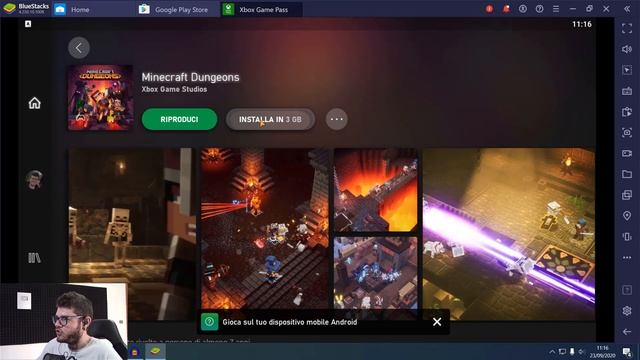Collapse the sidebar with double chevron icon

click(627, 9)
